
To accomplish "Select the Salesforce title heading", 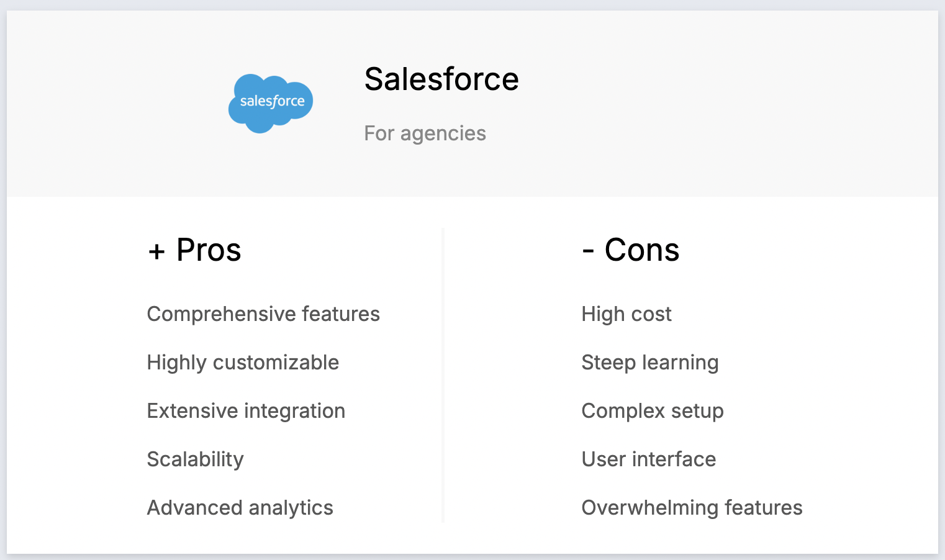I will (x=441, y=79).
